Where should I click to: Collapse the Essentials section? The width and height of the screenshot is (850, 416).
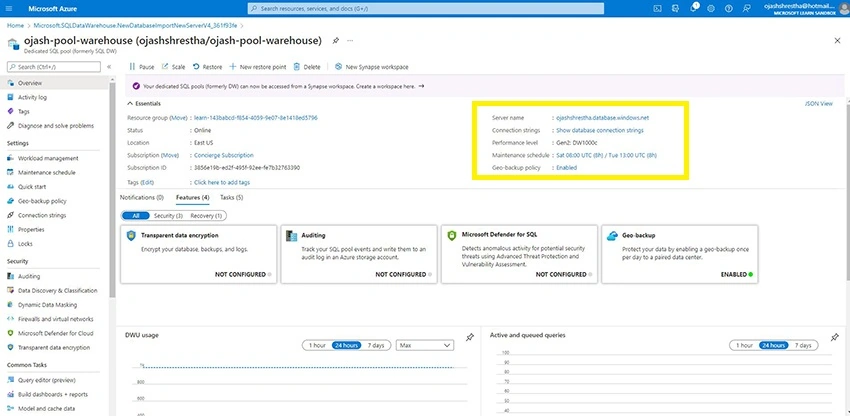[144, 103]
